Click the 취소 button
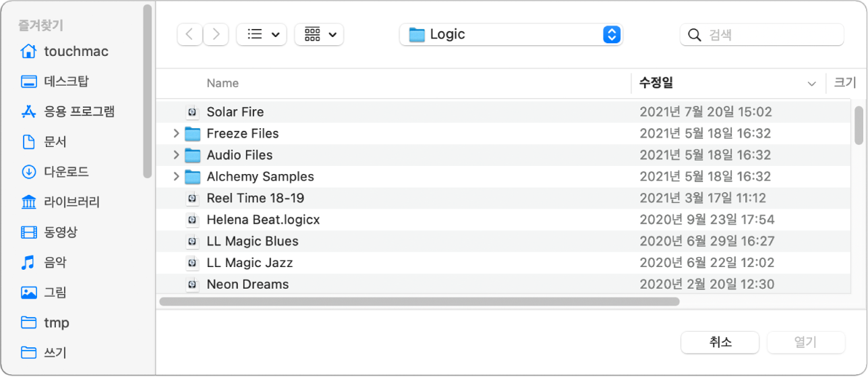This screenshot has height=377, width=868. pyautogui.click(x=720, y=342)
